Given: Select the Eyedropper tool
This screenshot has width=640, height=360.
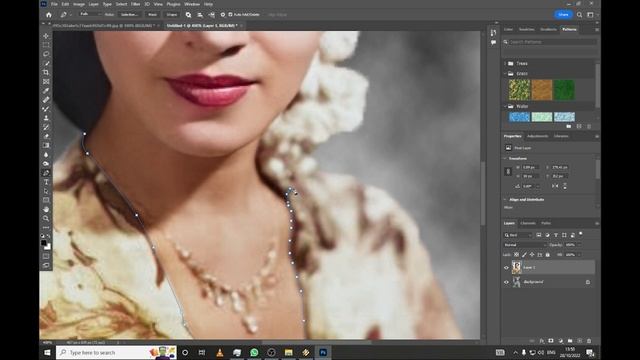Looking at the screenshot, I should point(46,91).
